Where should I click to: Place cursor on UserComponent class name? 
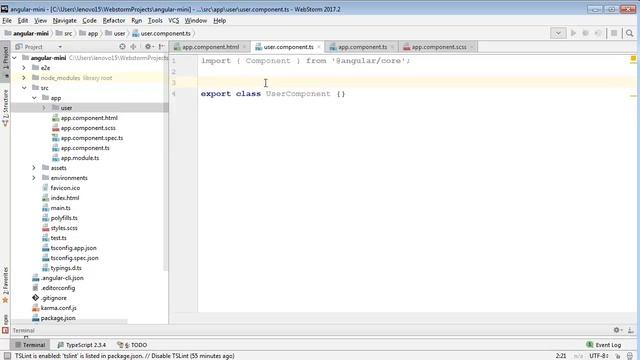(x=298, y=94)
